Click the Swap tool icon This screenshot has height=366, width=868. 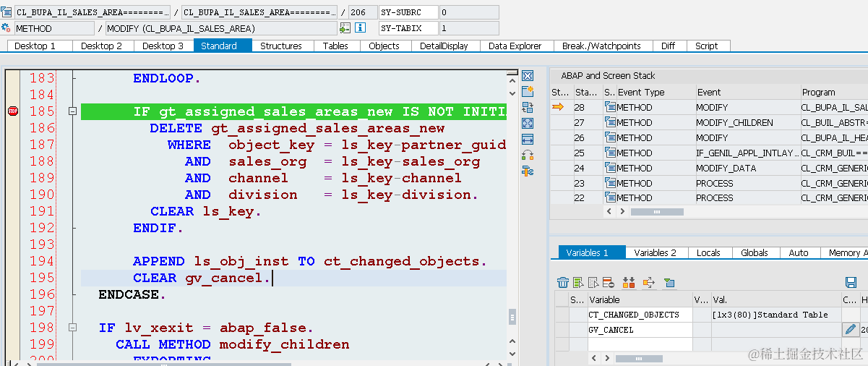[528, 156]
